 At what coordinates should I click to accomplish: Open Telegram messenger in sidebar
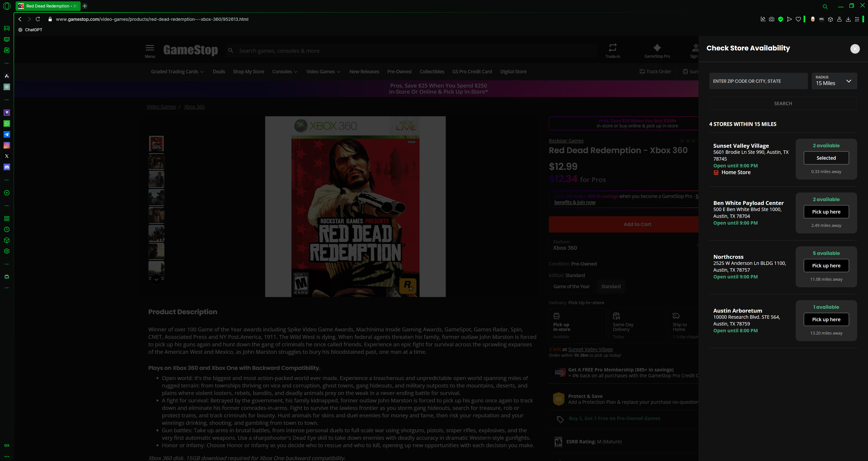(7, 135)
